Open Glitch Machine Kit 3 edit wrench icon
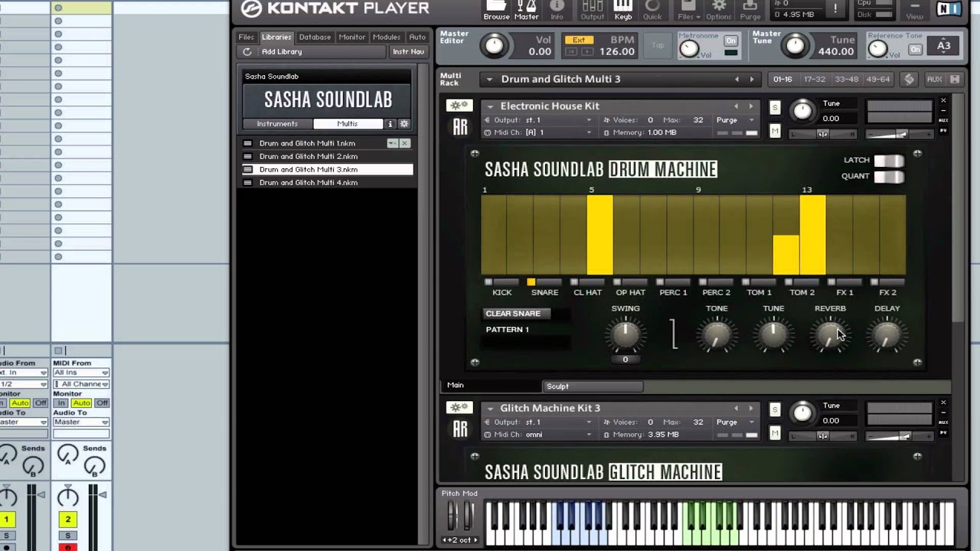This screenshot has width=980, height=551. coord(459,408)
